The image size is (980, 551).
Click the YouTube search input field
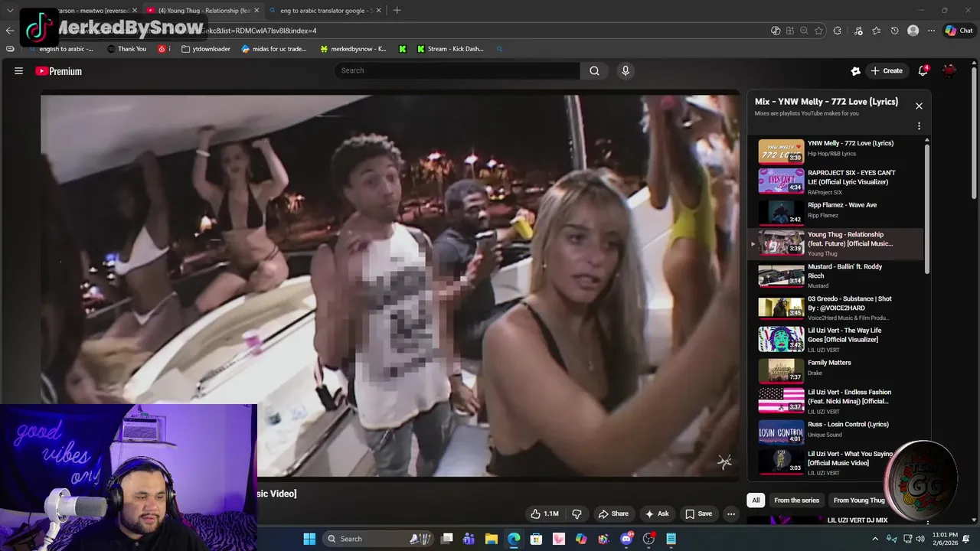click(x=457, y=70)
